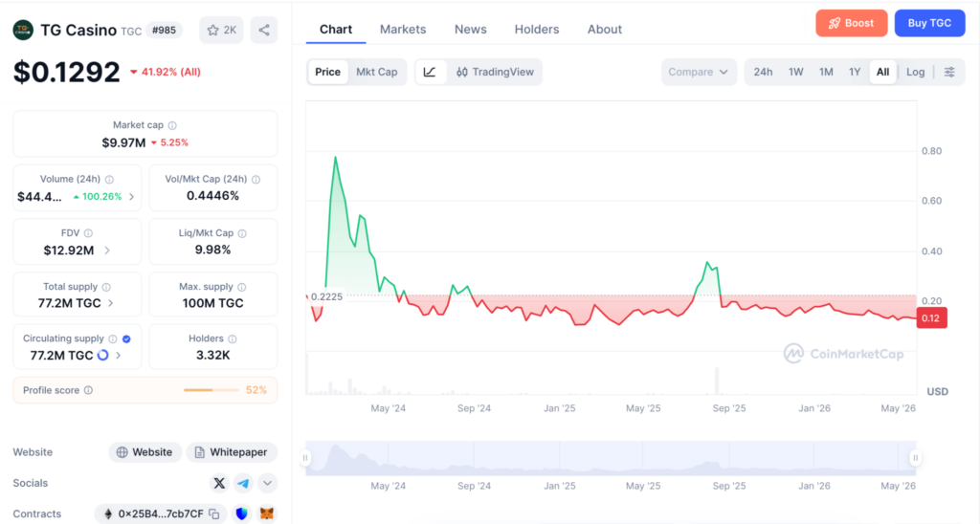The height and width of the screenshot is (524, 980).
Task: Click the $9.97M market cap value
Action: click(123, 142)
